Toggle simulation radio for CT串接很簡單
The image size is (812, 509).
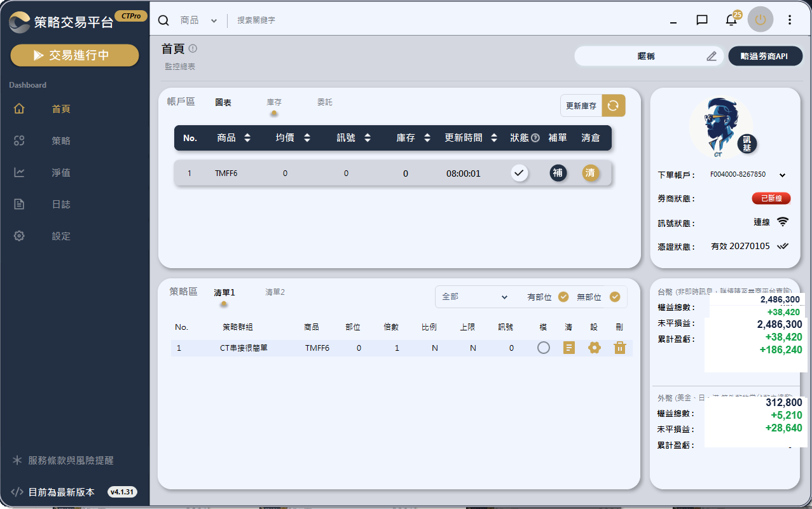[544, 348]
